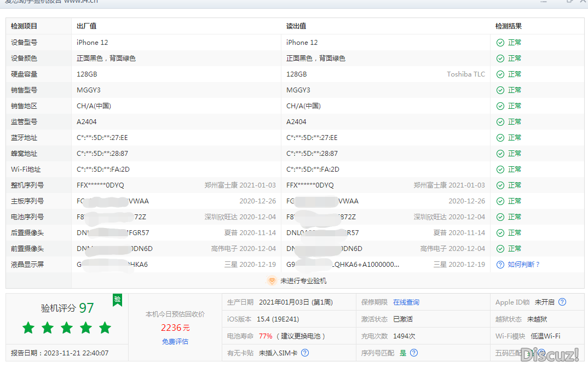Click the 2236 元 estimated price
Screen dimensions: 588x368
(x=175, y=328)
